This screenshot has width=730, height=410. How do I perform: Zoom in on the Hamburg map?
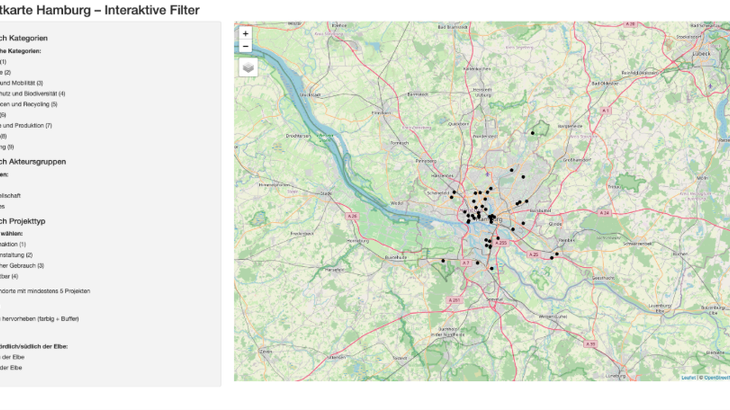(x=245, y=34)
